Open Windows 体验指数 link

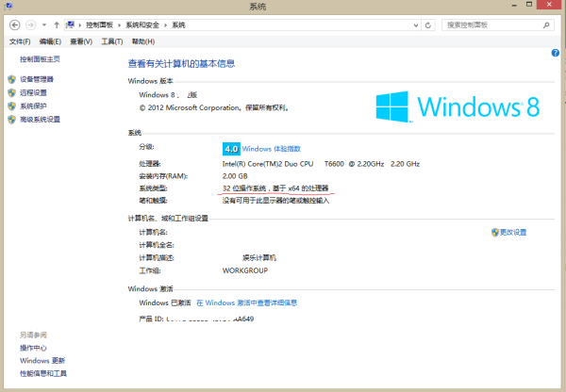tap(271, 149)
